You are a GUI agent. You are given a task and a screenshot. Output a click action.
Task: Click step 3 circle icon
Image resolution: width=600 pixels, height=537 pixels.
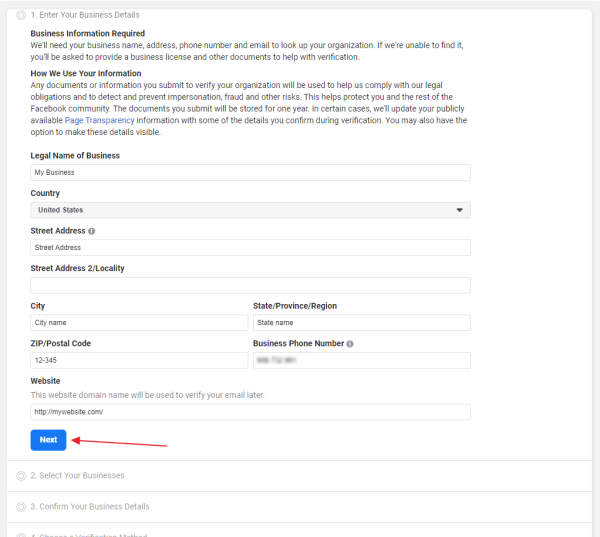tap(21, 507)
